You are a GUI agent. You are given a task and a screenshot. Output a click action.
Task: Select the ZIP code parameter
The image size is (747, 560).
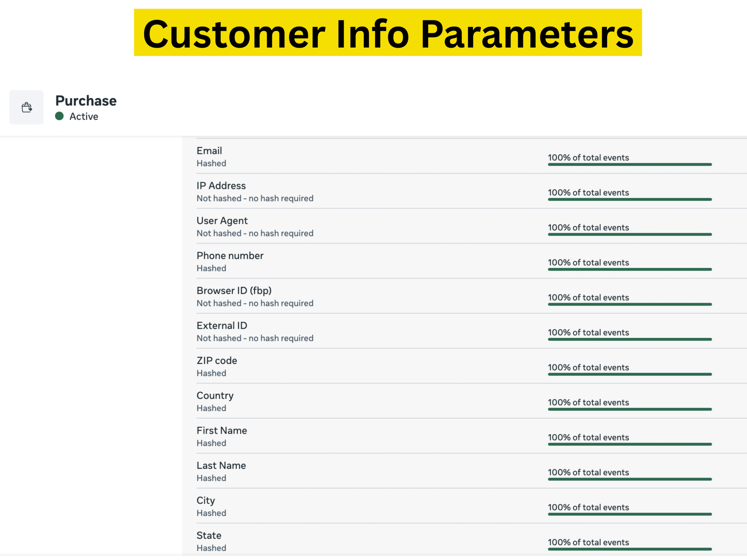pos(217,360)
